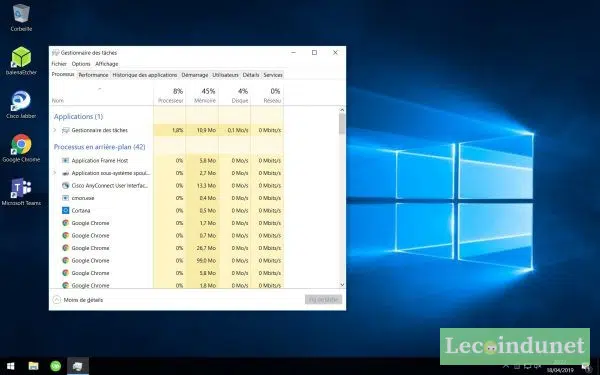Expand the Gestionnaire des tâches application row
Image resolution: width=600 pixels, height=375 pixels.
pos(54,130)
